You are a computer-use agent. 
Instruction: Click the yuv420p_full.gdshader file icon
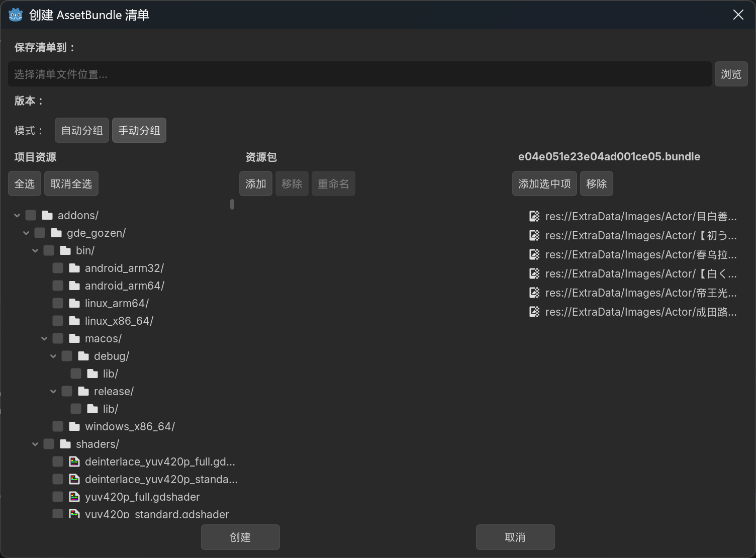tap(74, 497)
